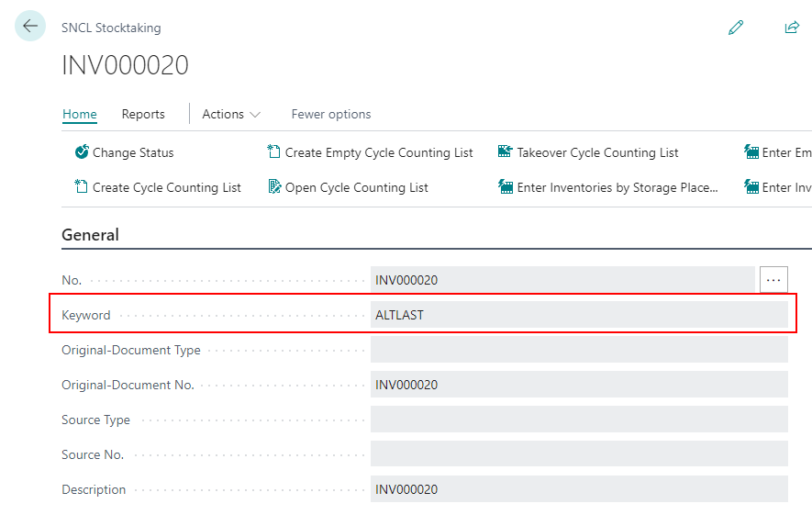Screen dimensions: 812x515
Task: Select Change Status action
Action: 133,152
